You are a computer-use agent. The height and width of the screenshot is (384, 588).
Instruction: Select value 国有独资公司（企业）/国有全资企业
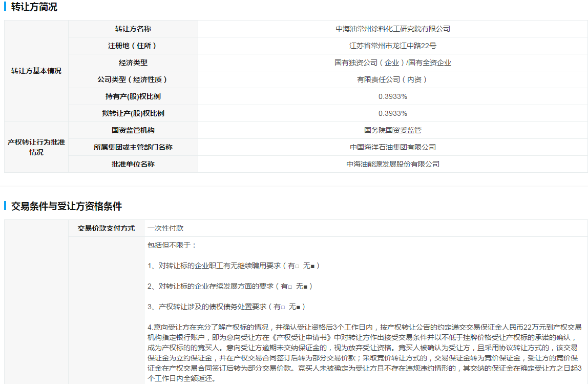pyautogui.click(x=393, y=63)
